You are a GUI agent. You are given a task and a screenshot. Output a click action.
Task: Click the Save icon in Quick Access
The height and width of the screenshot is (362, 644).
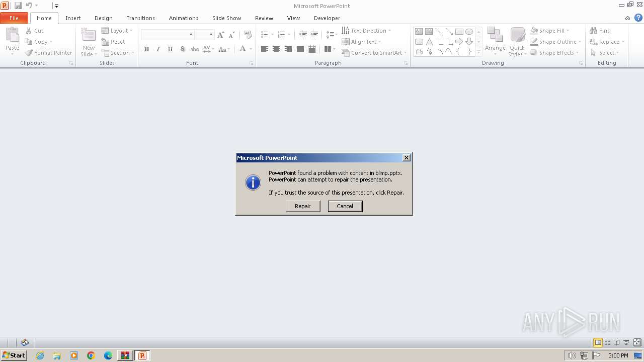18,6
